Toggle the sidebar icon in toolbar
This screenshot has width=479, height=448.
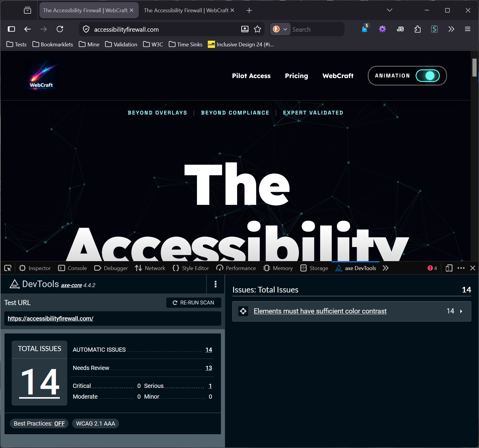coord(11,29)
